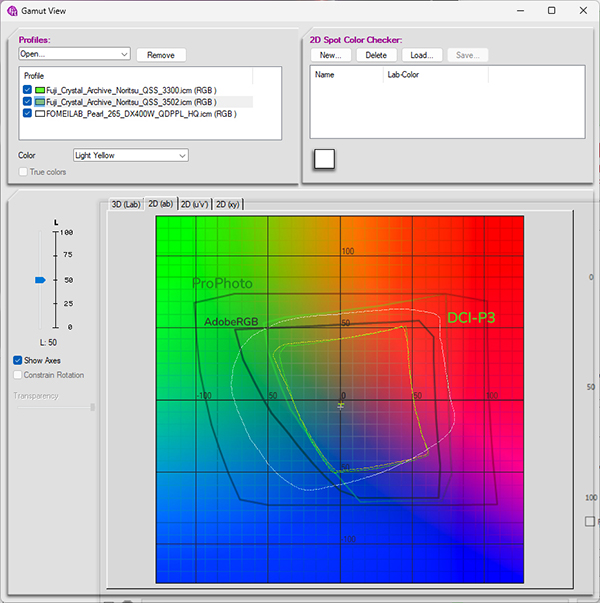The image size is (600, 603).
Task: Click the L: 50 value label
Action: [x=48, y=342]
